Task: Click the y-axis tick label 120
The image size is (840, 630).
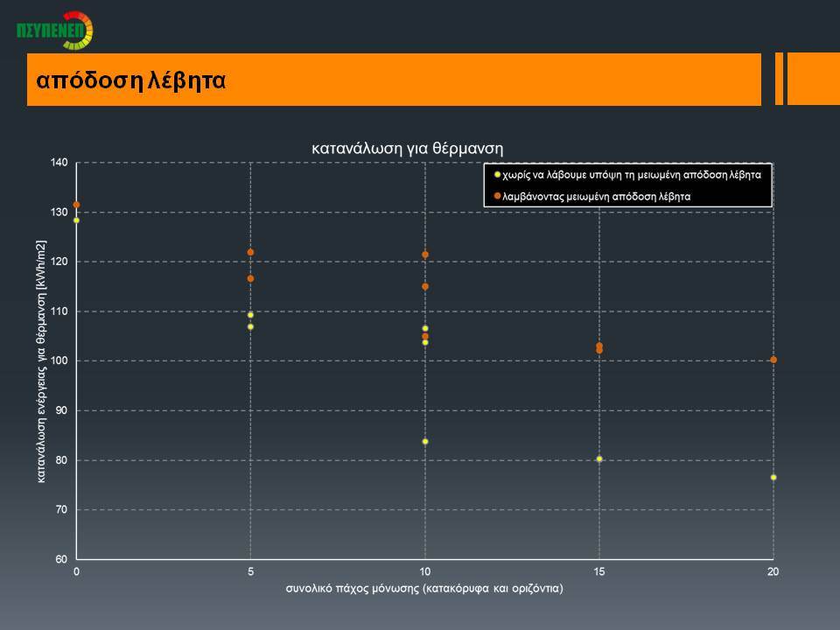Action: click(59, 262)
